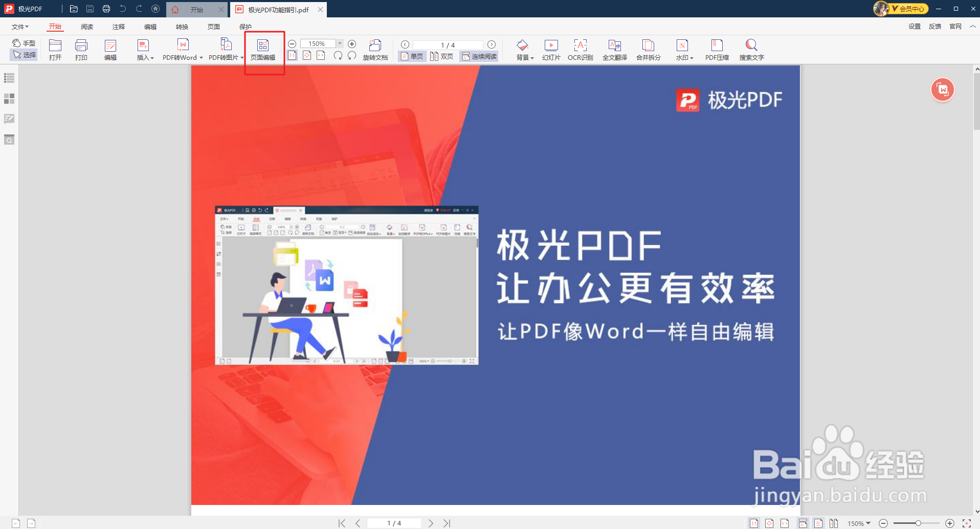Viewport: 980px width, 529px height.
Task: Expand the PDF转图片 dropdown
Action: point(242,58)
